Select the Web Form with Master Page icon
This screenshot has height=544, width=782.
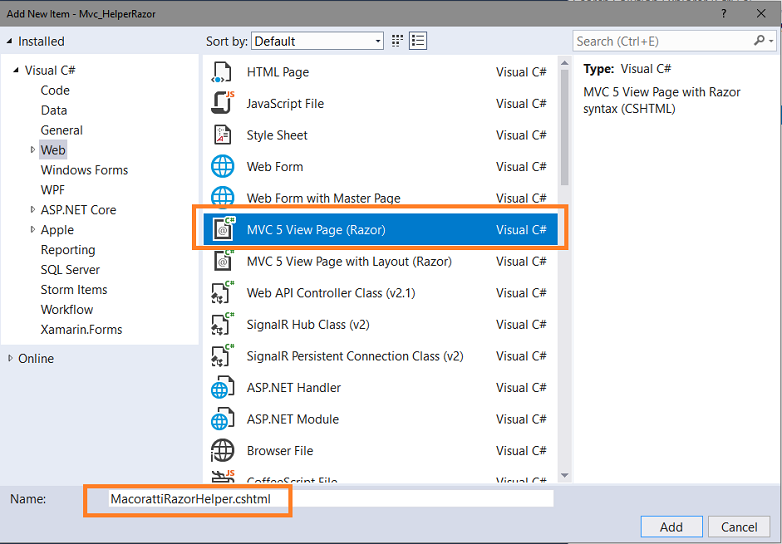point(222,196)
